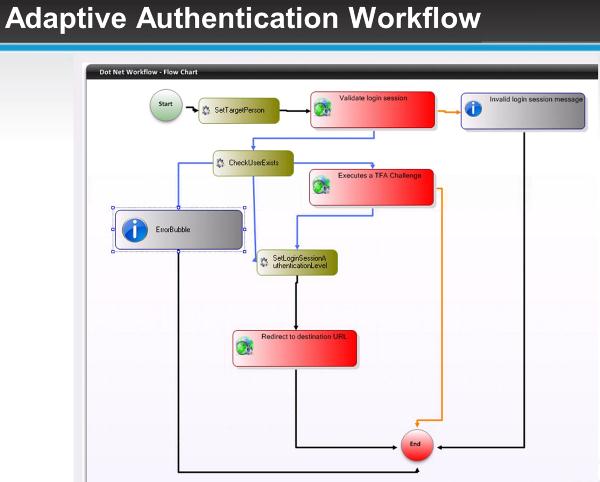This screenshot has width=600, height=482.
Task: Click the SetTargetPerson gear icon
Action: [206, 111]
